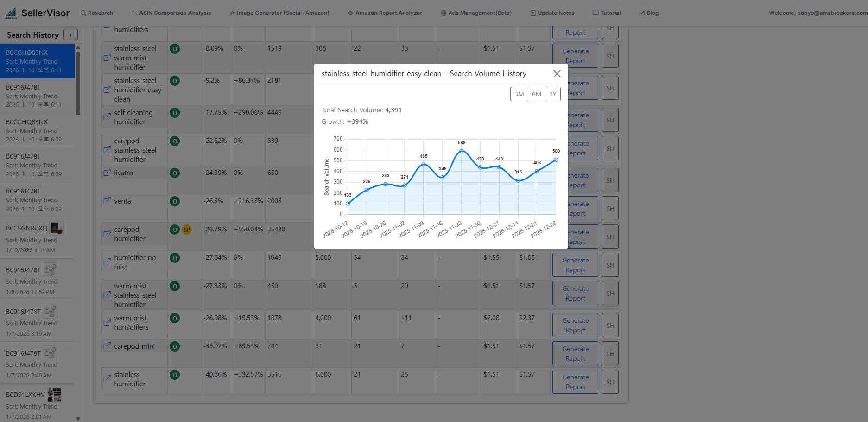This screenshot has width=868, height=422.
Task: Collapse the Search History panel
Action: pos(70,34)
